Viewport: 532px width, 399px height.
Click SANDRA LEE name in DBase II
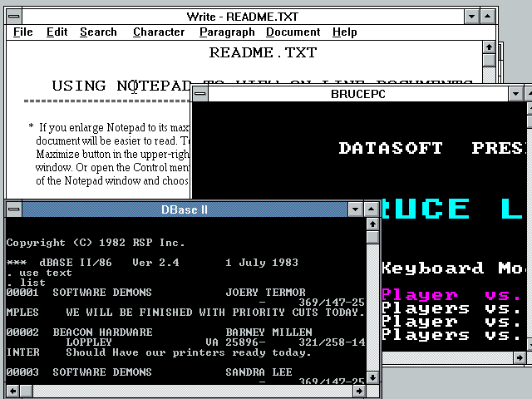coord(259,372)
